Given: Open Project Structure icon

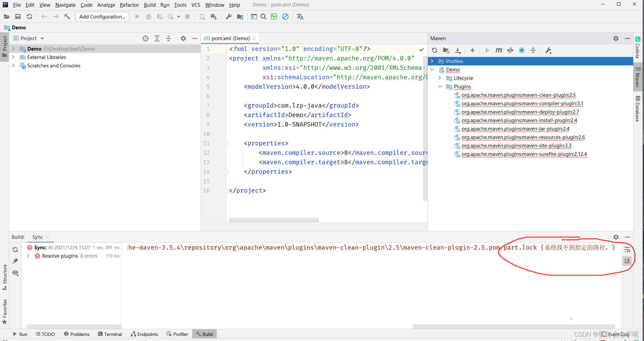Looking at the screenshot, I should coord(240,17).
